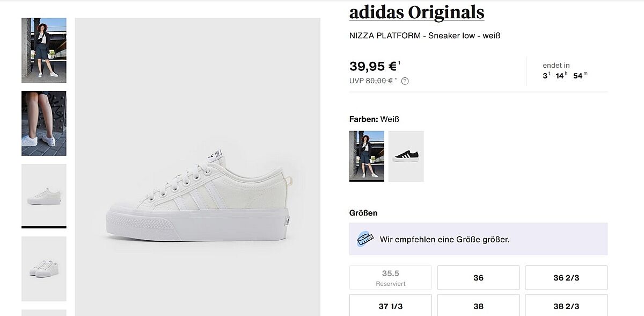The image size is (644, 316).
Task: Select size 37 1/3
Action: coord(390,306)
